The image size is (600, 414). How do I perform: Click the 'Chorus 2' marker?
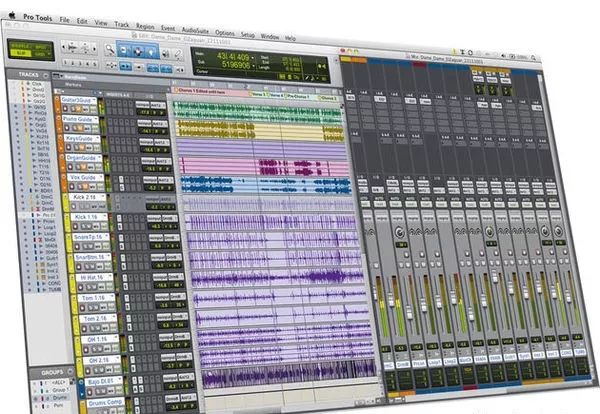click(328, 98)
